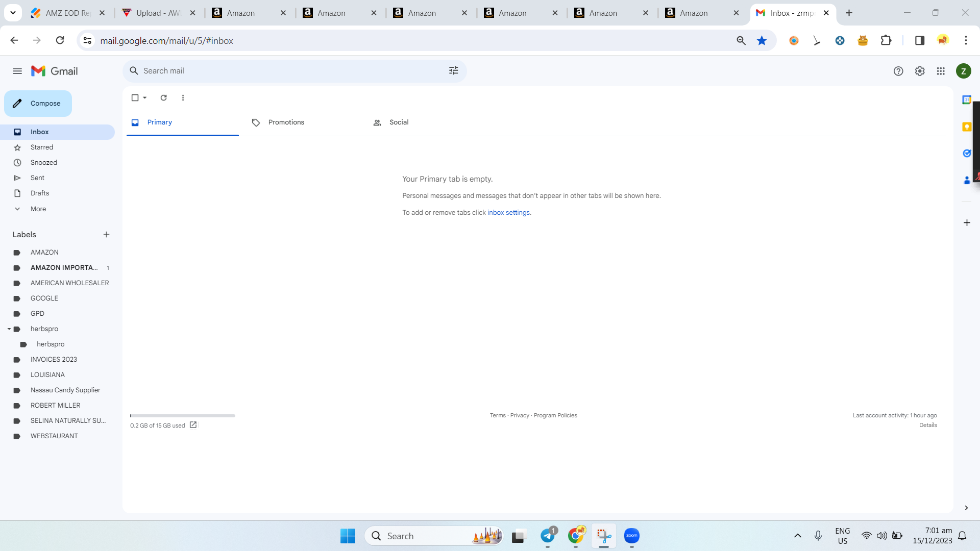
Task: View account activity Details link
Action: [928, 425]
